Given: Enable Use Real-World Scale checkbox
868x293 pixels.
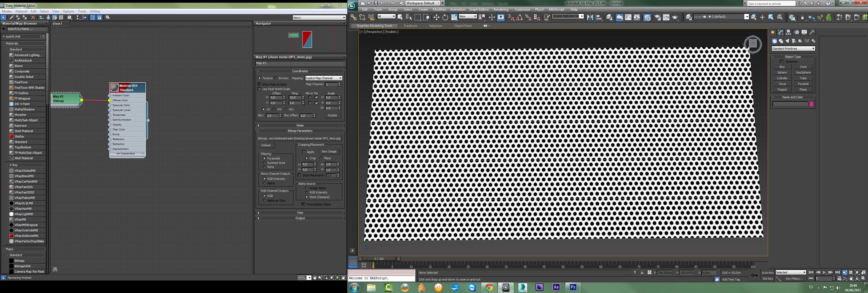Looking at the screenshot, I should coord(260,89).
